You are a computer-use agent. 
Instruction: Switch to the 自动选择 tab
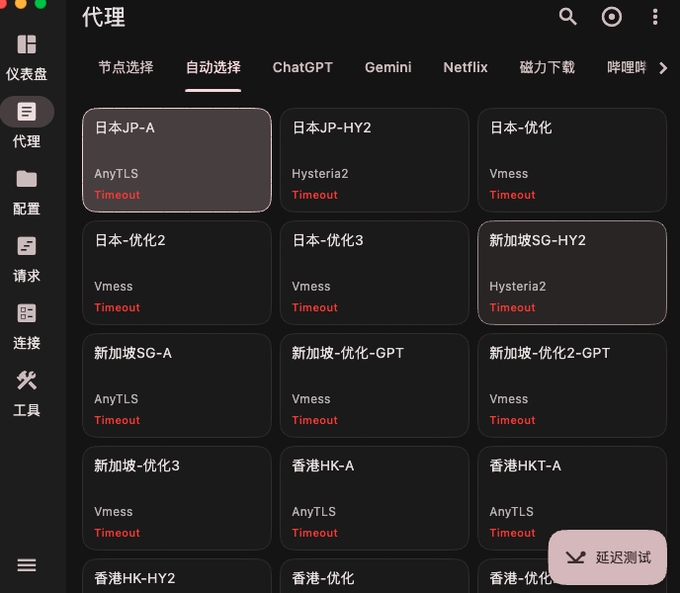tap(213, 67)
